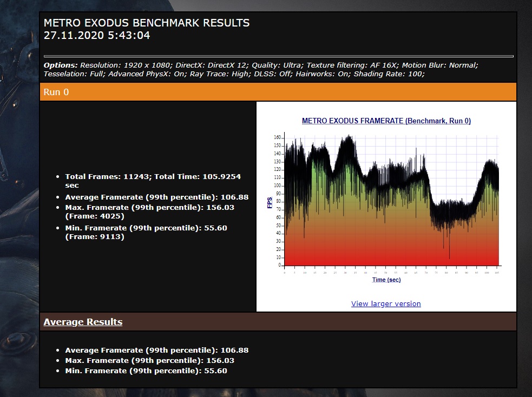Click the 100 value on the FPS axis
Screen dimensions: 532x397
click(277, 186)
